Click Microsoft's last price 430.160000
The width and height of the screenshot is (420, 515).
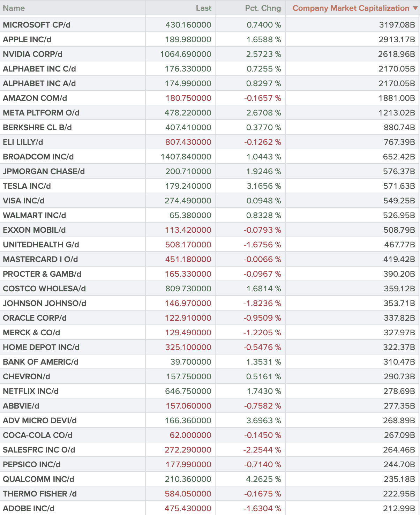[x=188, y=25]
